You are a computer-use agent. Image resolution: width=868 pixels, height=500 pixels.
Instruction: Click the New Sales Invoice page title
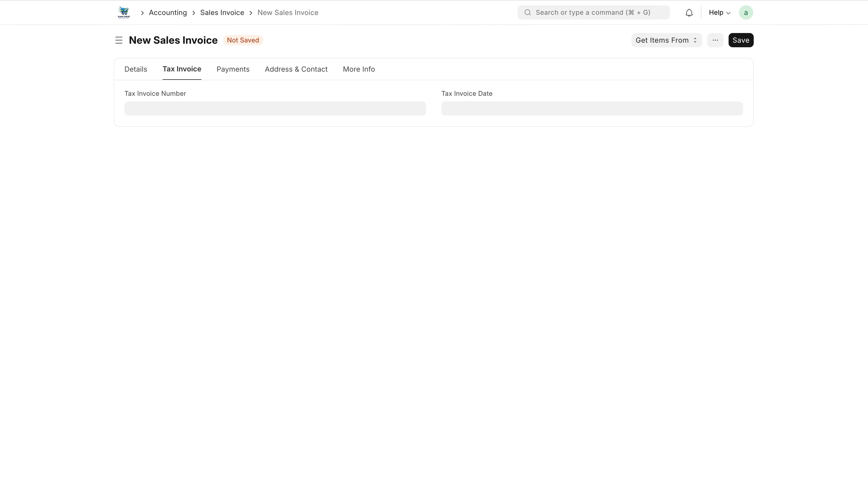click(x=173, y=40)
